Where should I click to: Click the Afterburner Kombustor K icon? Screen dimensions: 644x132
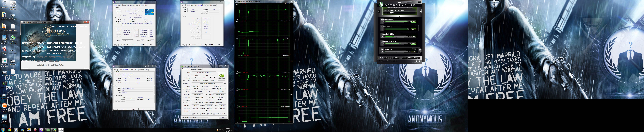point(379,11)
